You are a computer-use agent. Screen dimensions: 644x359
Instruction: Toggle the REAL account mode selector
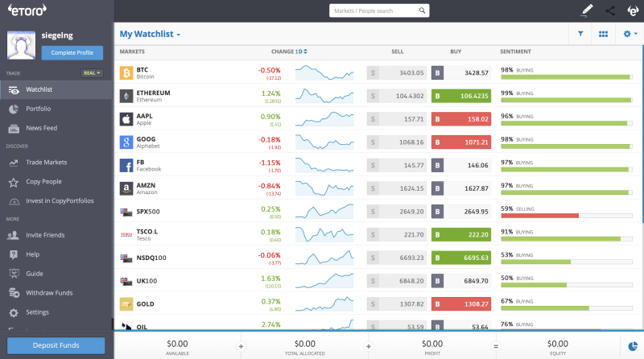point(92,73)
